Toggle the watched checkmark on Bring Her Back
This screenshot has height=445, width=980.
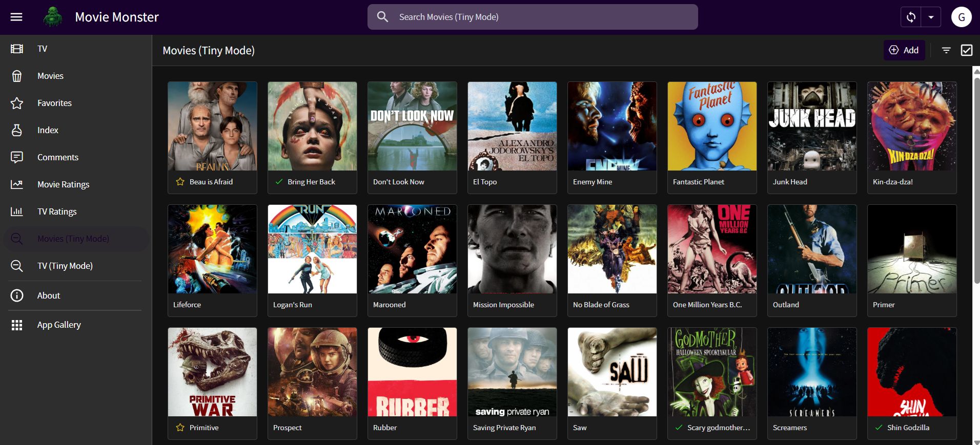tap(279, 182)
